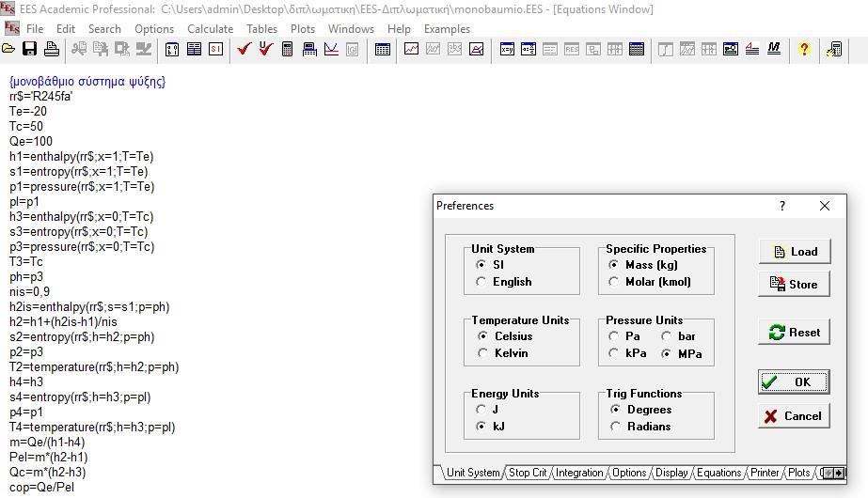Click the Reset preferences button

coord(795,333)
